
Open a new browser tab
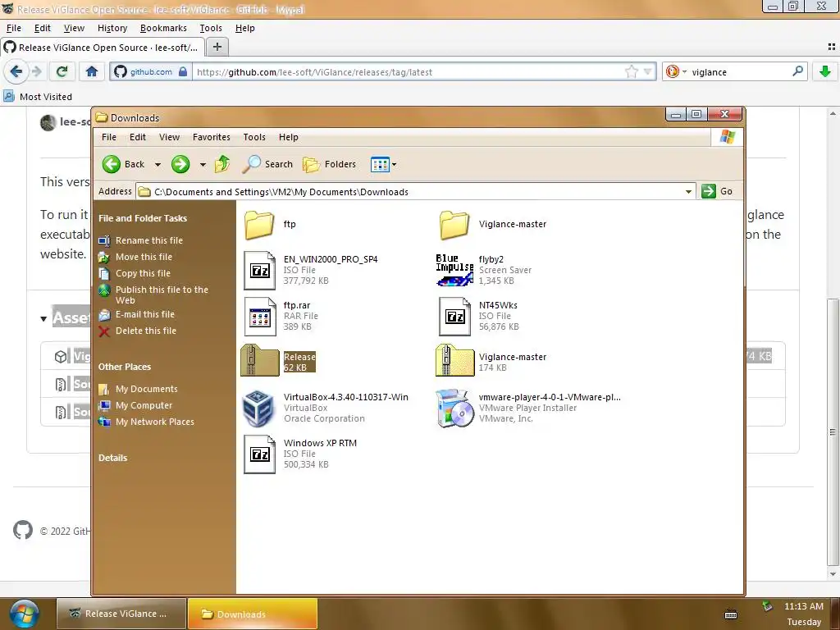point(217,47)
